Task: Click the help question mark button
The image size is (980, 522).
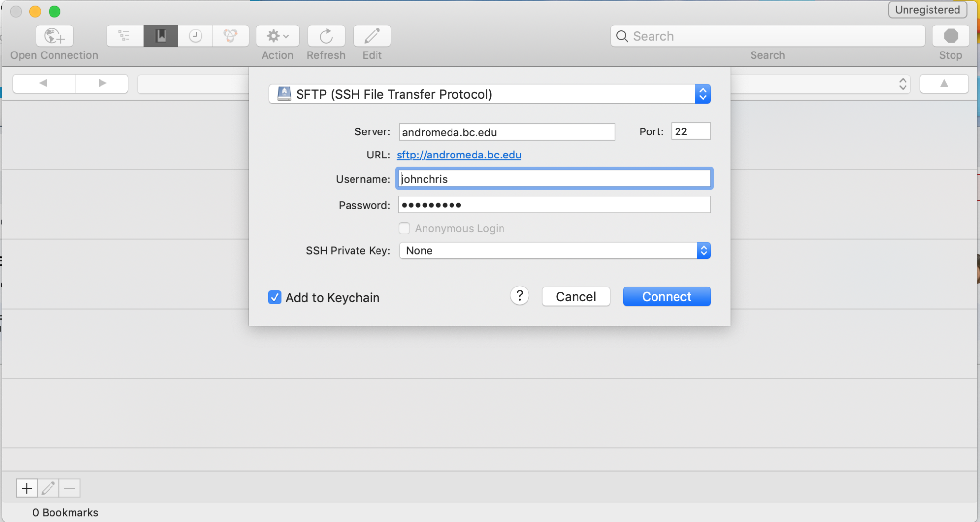Action: [x=520, y=295]
